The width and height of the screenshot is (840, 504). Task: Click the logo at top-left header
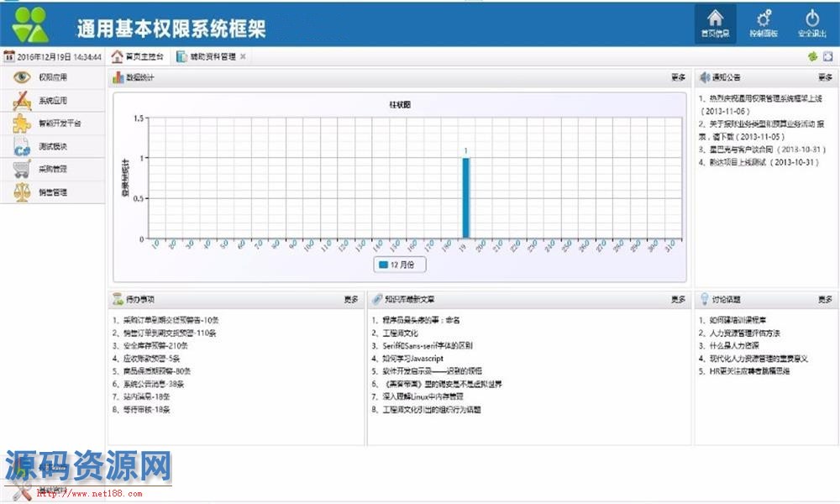click(30, 24)
